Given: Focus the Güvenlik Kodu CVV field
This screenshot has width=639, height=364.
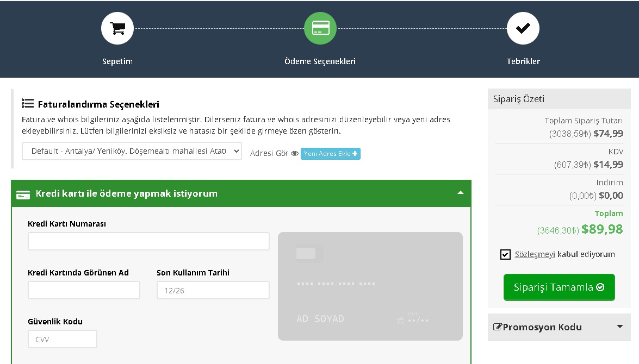Looking at the screenshot, I should pos(63,339).
